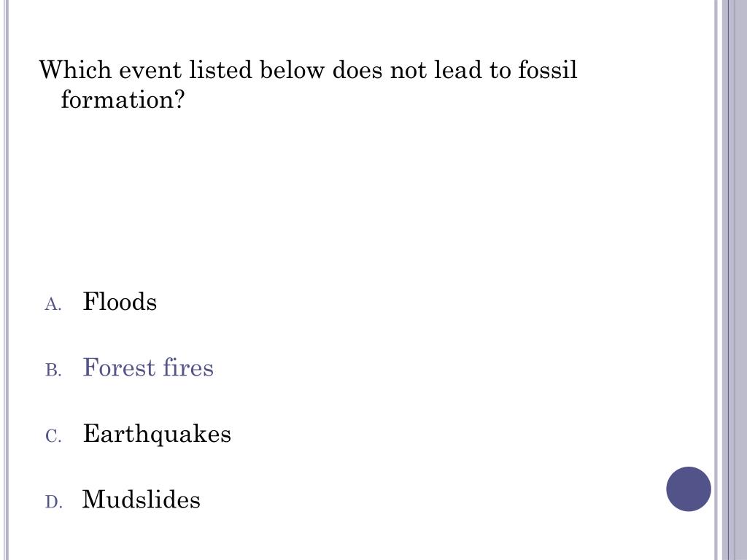Screen dimensions: 747x560
Task: Click the word "fossil" in the question
Action: [x=547, y=71]
